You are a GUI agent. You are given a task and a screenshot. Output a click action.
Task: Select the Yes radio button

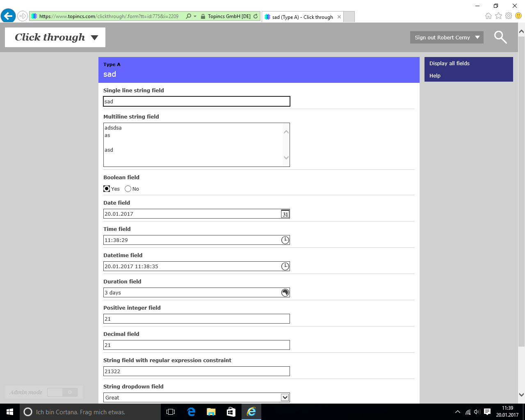tap(107, 189)
